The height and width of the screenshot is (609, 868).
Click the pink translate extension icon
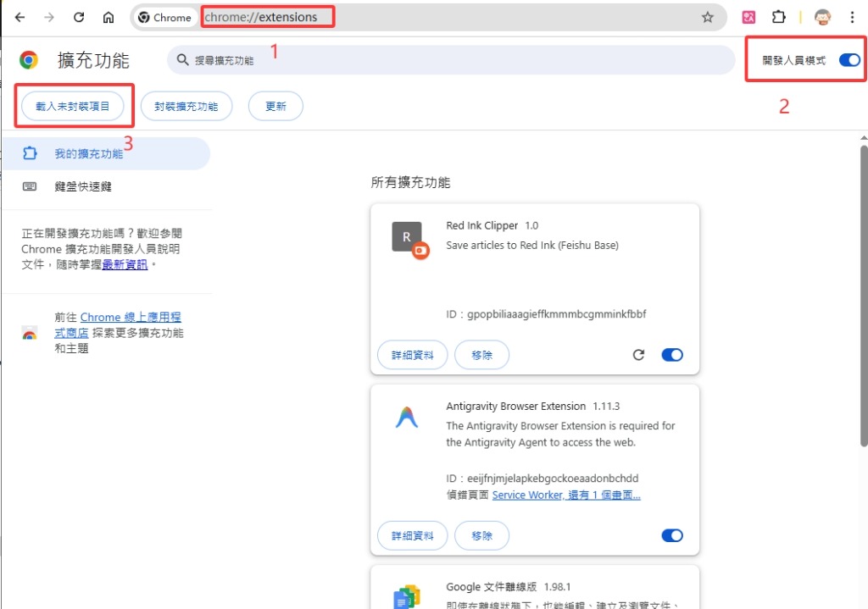pyautogui.click(x=748, y=17)
